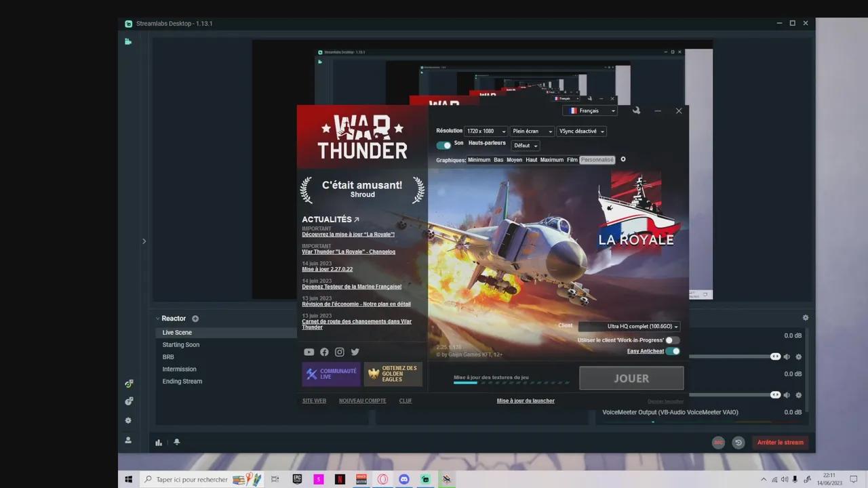This screenshot has height=488, width=868.
Task: Select the Maximum graphics preset
Action: click(551, 160)
